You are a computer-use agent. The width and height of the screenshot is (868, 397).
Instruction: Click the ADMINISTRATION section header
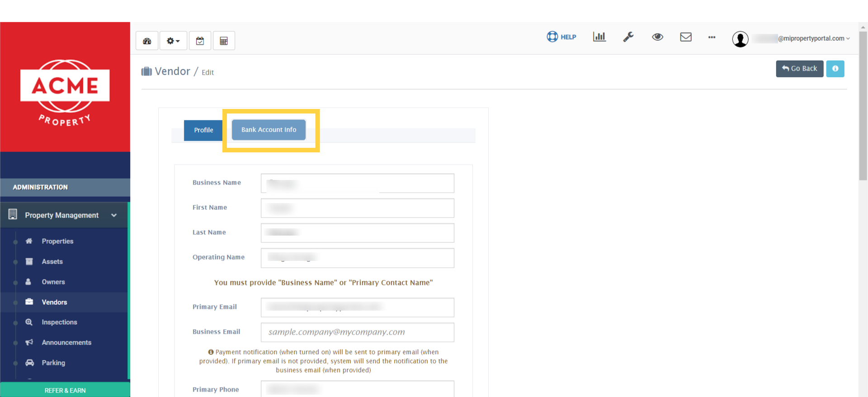point(65,187)
